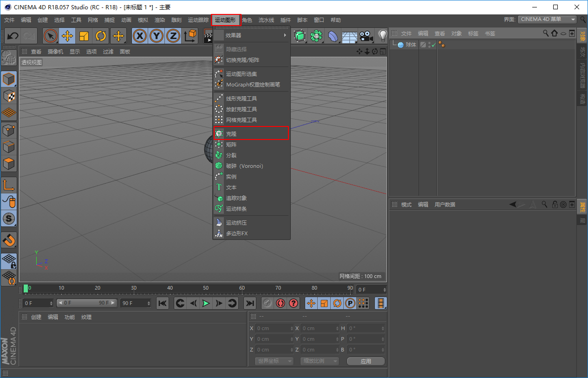
Task: Switch to 内容浏览器 side tab
Action: pos(582,75)
